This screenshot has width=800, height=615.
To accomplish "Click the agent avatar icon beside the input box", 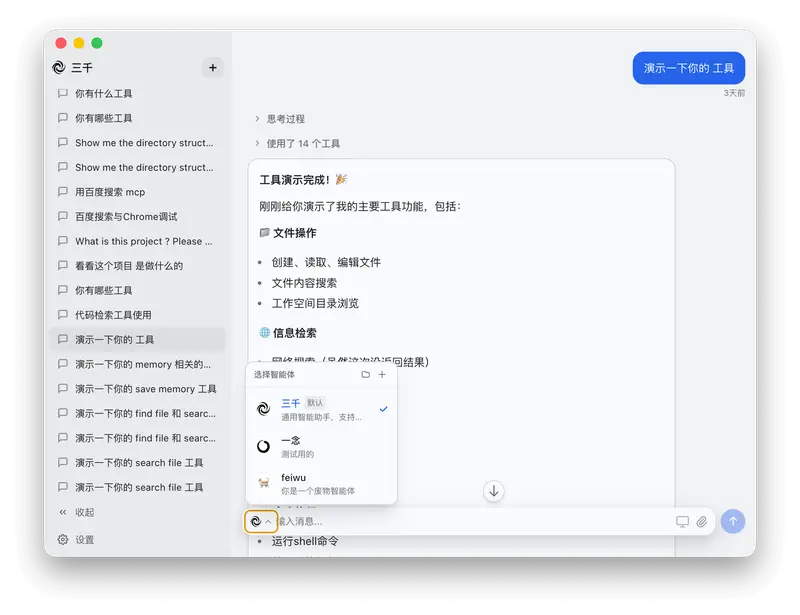I will coord(258,521).
